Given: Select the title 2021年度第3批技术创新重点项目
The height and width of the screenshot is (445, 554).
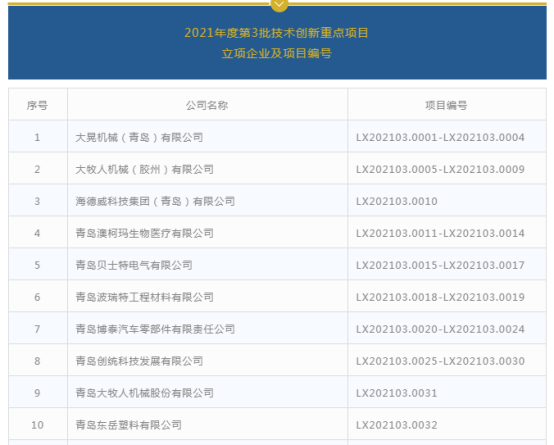Looking at the screenshot, I should point(277,33).
